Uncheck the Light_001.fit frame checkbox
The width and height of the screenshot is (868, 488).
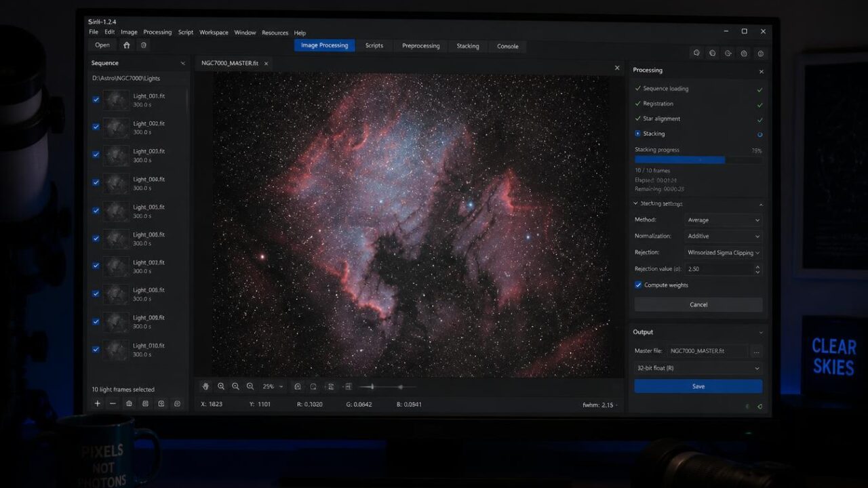click(x=96, y=100)
